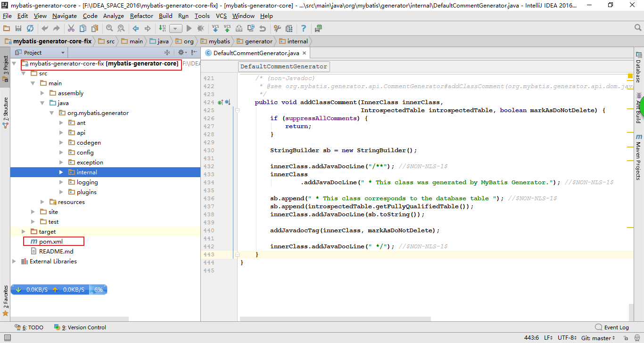This screenshot has height=343, width=644.
Task: Open the Refactor menu
Action: pos(141,16)
